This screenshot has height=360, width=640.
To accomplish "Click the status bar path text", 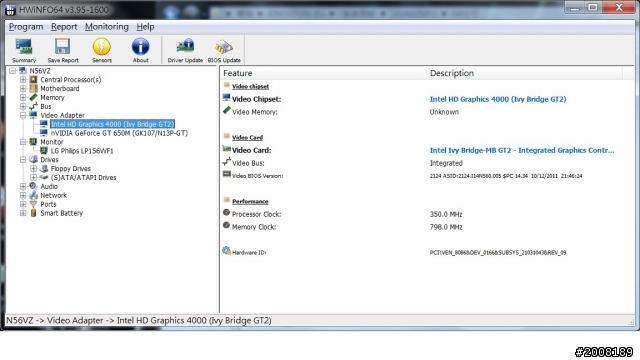I will pyautogui.click(x=139, y=320).
